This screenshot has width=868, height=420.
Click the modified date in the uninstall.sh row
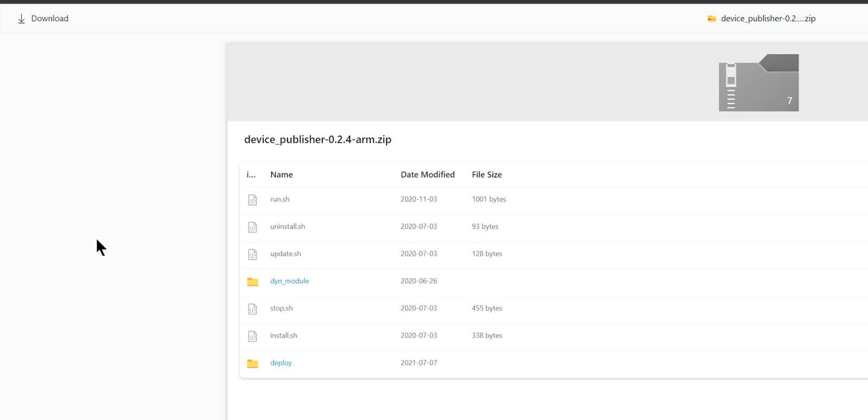point(419,226)
